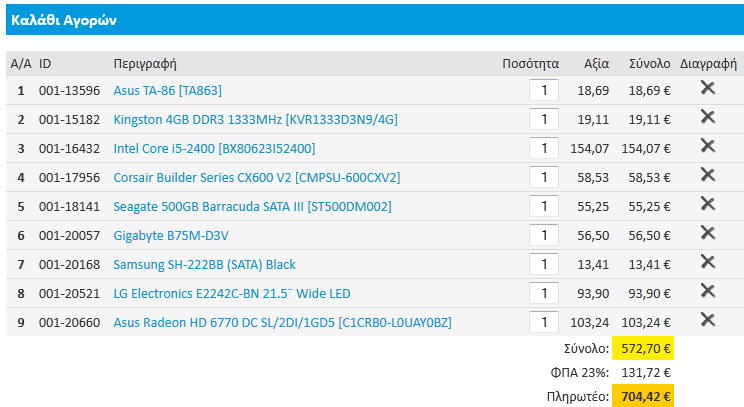Delete LG Electronics E2242C-BN monitor row
The image size is (744, 407).
click(707, 290)
